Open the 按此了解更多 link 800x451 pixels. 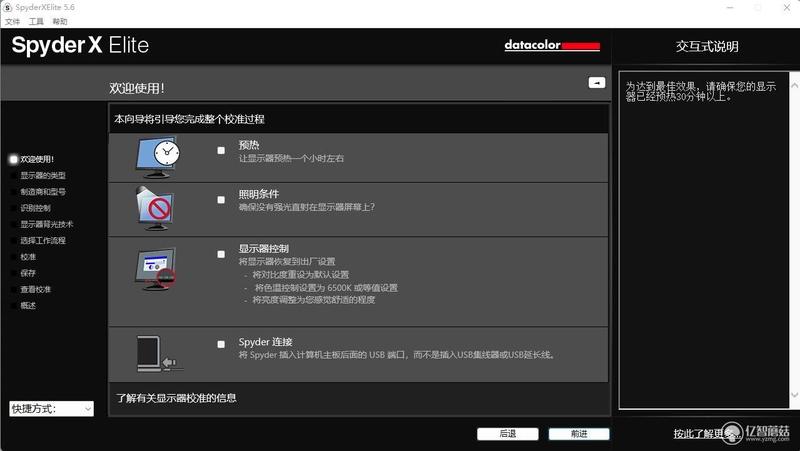(x=706, y=434)
